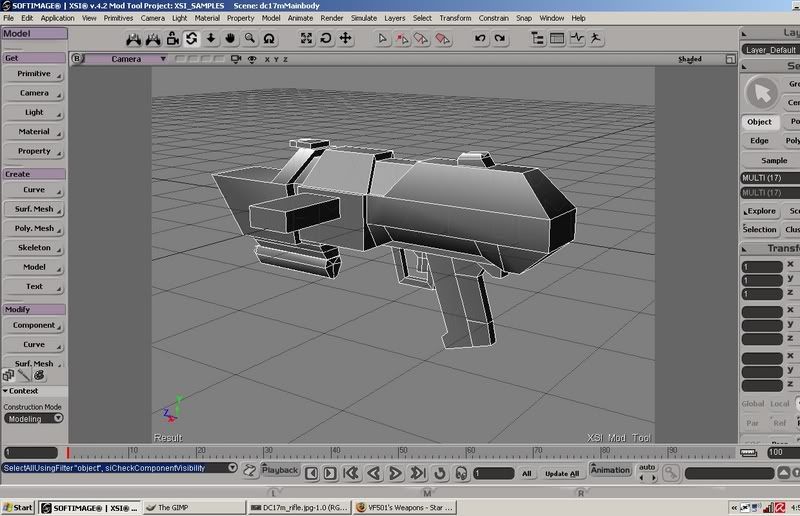Screen dimensions: 800x516
Task: Click the running figure icon
Action: [595, 38]
